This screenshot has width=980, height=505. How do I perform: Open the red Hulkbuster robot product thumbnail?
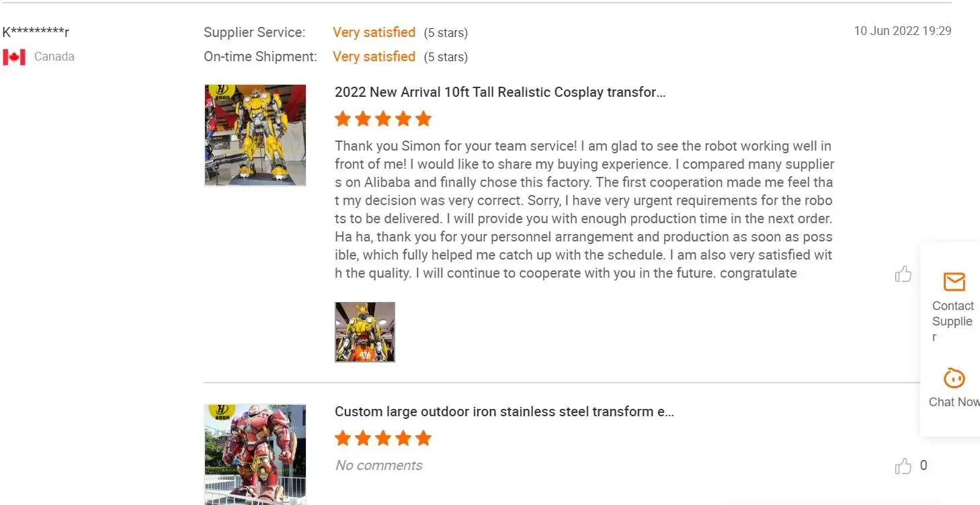(x=255, y=453)
